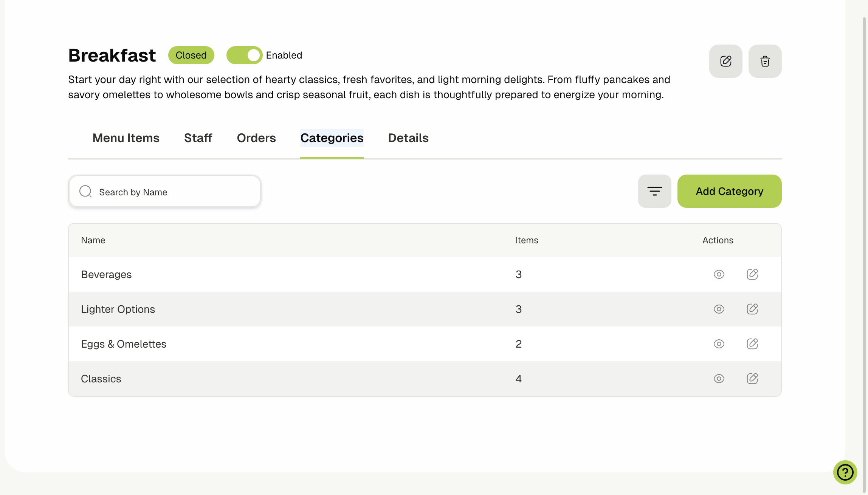Open the filter options icon
868x495 pixels.
654,191
